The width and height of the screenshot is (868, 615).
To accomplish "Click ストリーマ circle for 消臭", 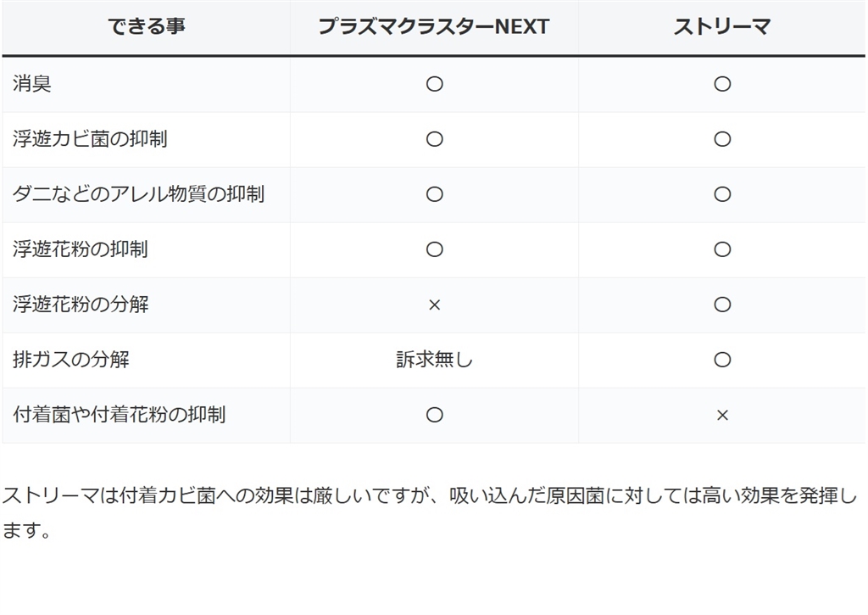I will tap(722, 84).
